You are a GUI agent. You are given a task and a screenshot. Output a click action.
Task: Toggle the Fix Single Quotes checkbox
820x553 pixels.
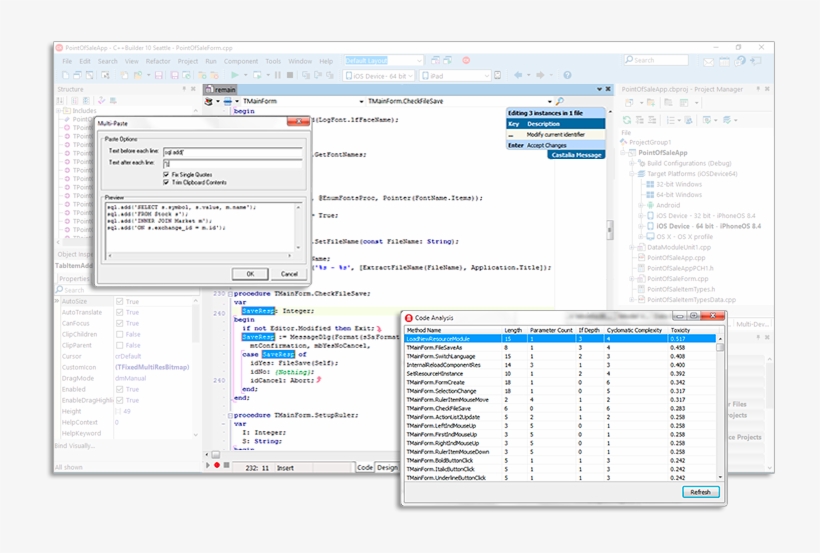(x=166, y=174)
